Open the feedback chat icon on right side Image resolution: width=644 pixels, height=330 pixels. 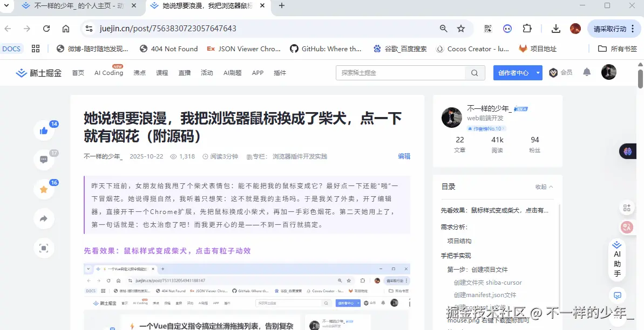point(617,295)
